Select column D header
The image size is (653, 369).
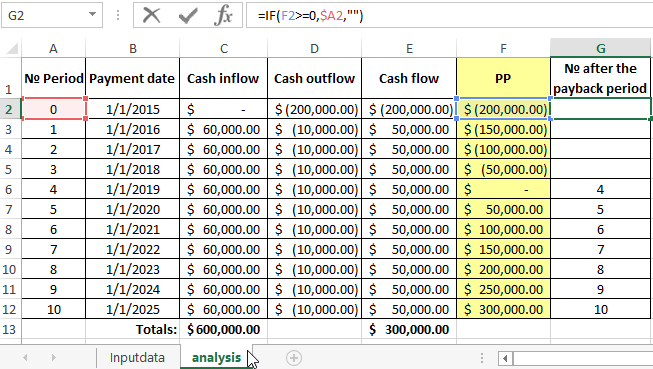(x=314, y=49)
